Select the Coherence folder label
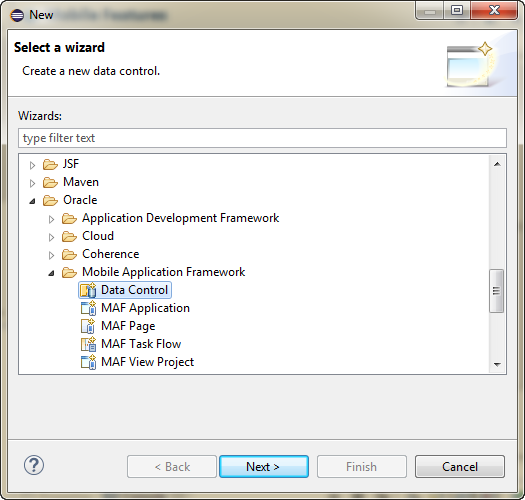 pyautogui.click(x=110, y=254)
